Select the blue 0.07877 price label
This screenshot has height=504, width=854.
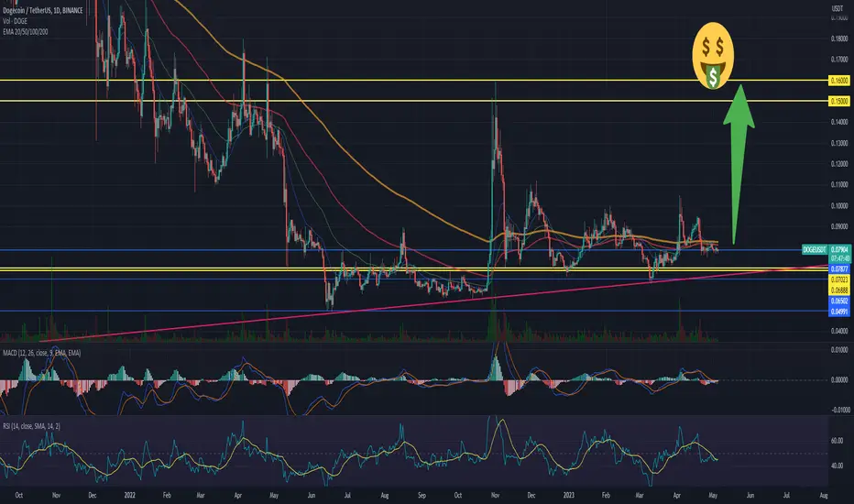coord(839,269)
